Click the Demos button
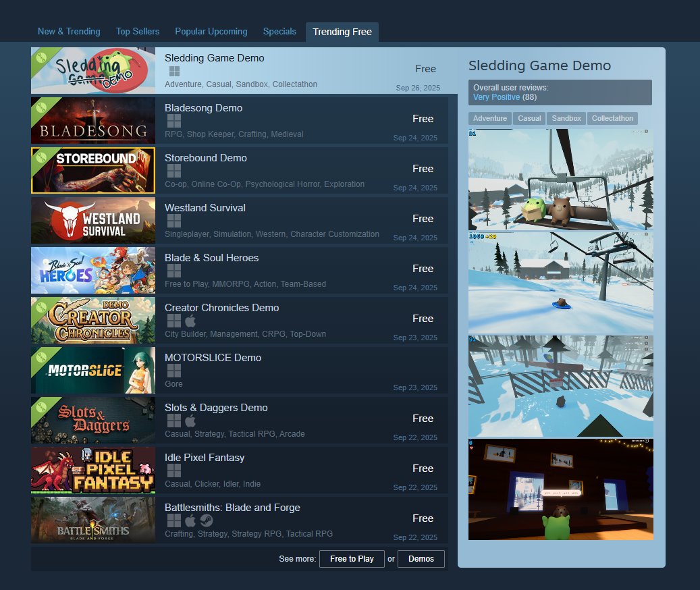The height and width of the screenshot is (590, 700). coord(421,558)
